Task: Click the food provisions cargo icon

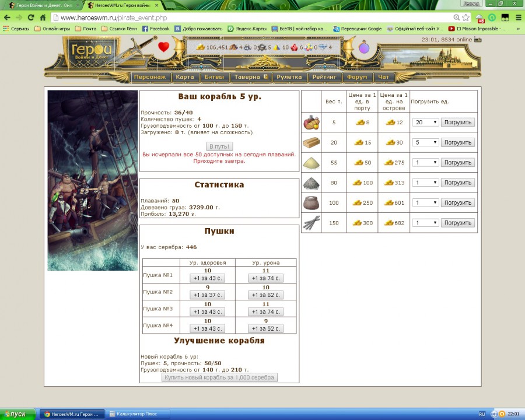Action: [x=311, y=123]
